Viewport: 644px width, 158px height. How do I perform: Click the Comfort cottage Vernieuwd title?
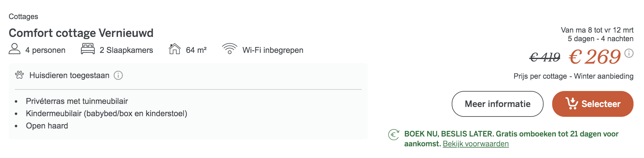point(81,33)
